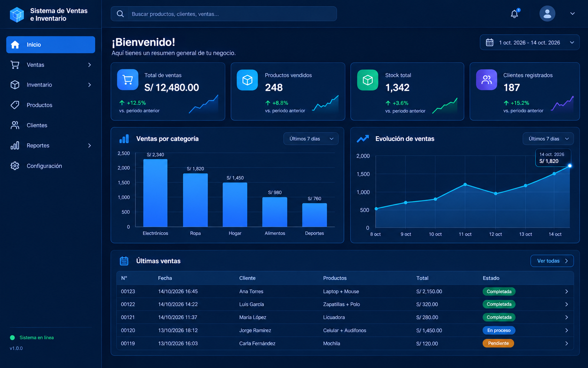This screenshot has height=368, width=588.
Task: Expand the Reportes submenu chevron
Action: click(x=89, y=145)
